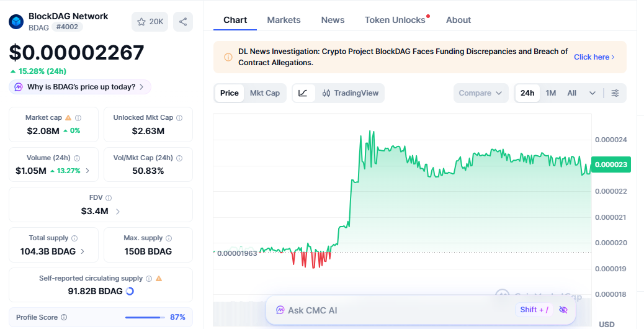644x329 pixels.
Task: Click the CMC AI icon in price question
Action: [x=19, y=87]
